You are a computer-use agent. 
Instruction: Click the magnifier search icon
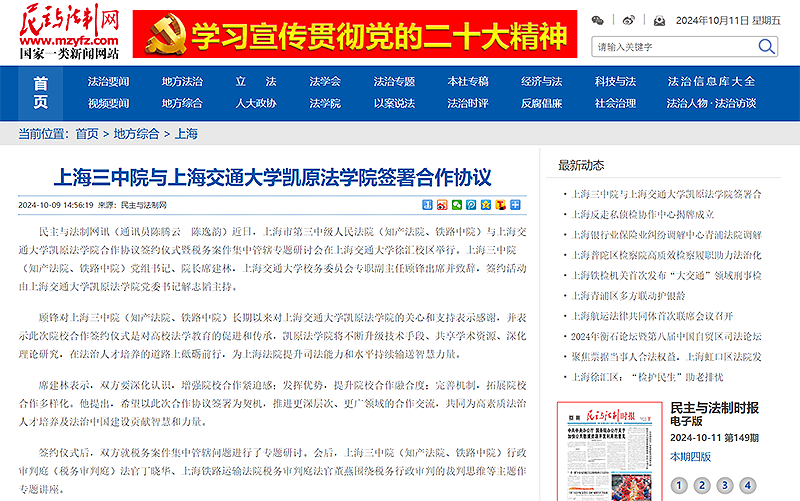tap(766, 47)
